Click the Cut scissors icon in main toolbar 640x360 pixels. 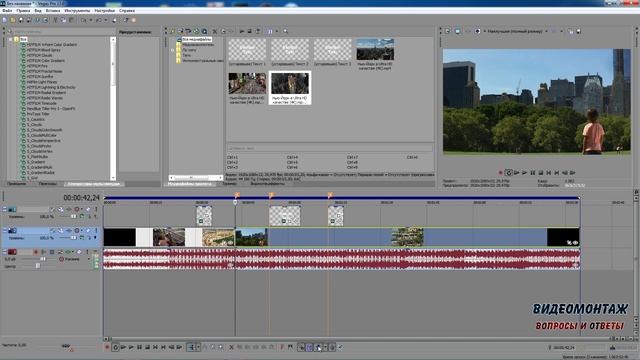[x=56, y=20]
